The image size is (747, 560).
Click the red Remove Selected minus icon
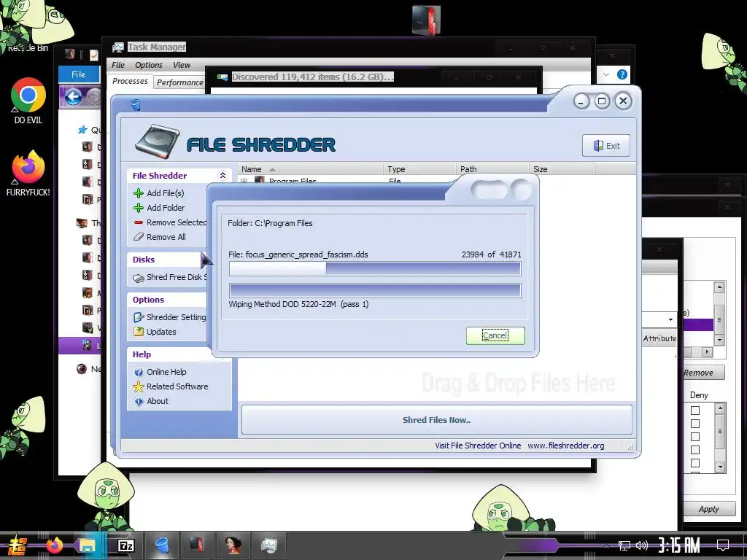(x=139, y=222)
